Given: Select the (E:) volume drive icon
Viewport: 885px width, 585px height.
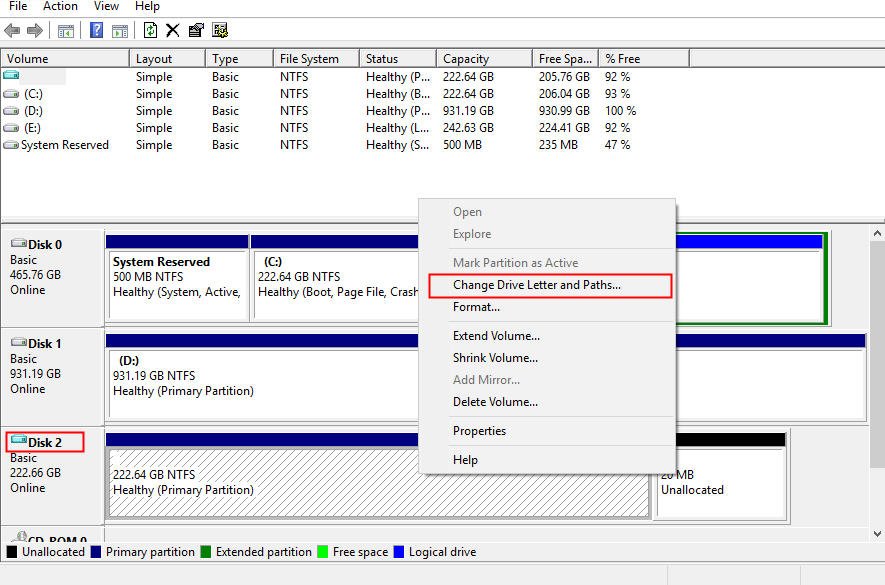Looking at the screenshot, I should [11, 128].
